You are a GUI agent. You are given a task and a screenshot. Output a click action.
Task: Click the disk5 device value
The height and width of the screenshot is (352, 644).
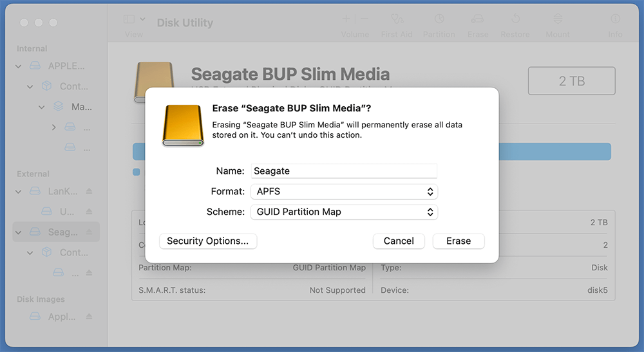click(597, 290)
